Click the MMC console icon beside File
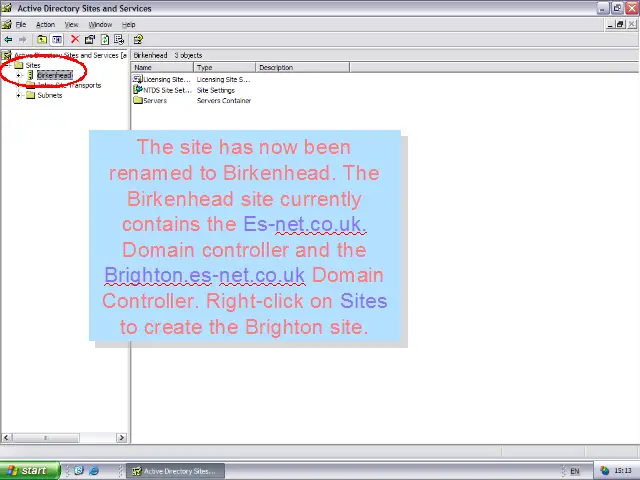This screenshot has width=640, height=480. pos(7,24)
